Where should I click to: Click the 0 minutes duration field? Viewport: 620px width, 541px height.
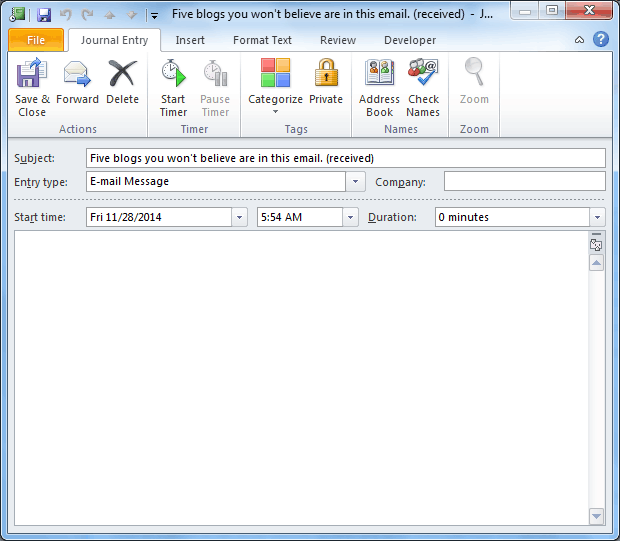pos(512,217)
